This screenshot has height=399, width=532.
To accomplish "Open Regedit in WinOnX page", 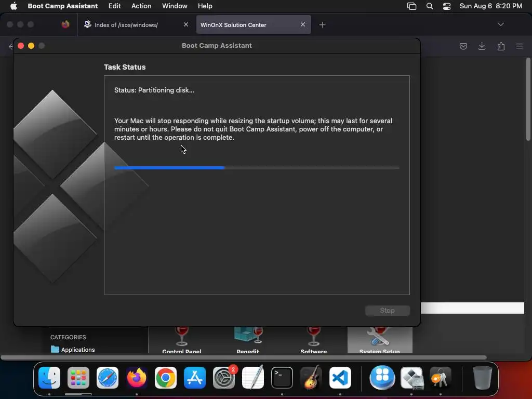I will click(248, 340).
